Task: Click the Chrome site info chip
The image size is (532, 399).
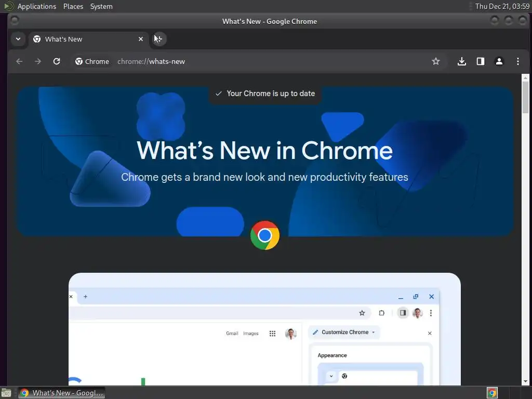Action: (92, 61)
